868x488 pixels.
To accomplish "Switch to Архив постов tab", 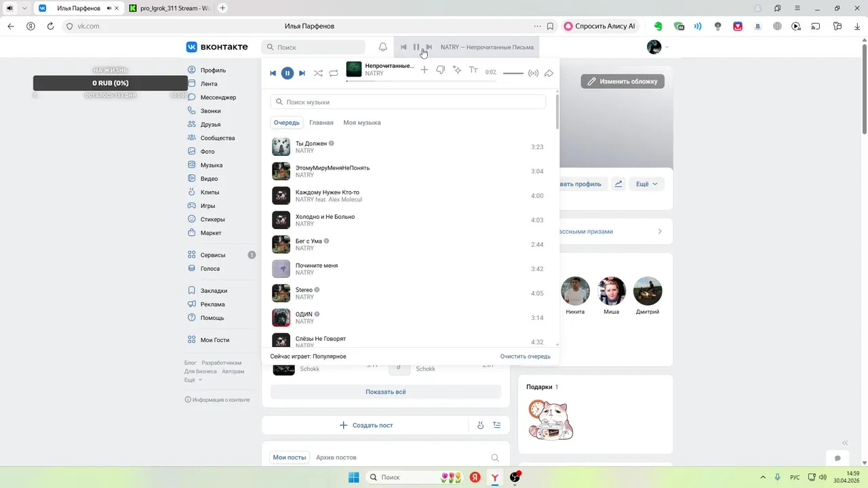I will click(336, 457).
